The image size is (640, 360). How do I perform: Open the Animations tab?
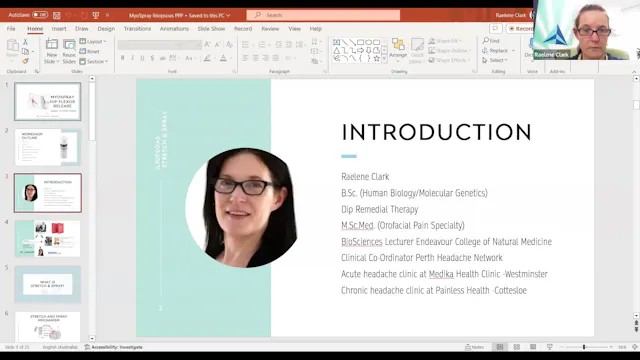pos(174,29)
